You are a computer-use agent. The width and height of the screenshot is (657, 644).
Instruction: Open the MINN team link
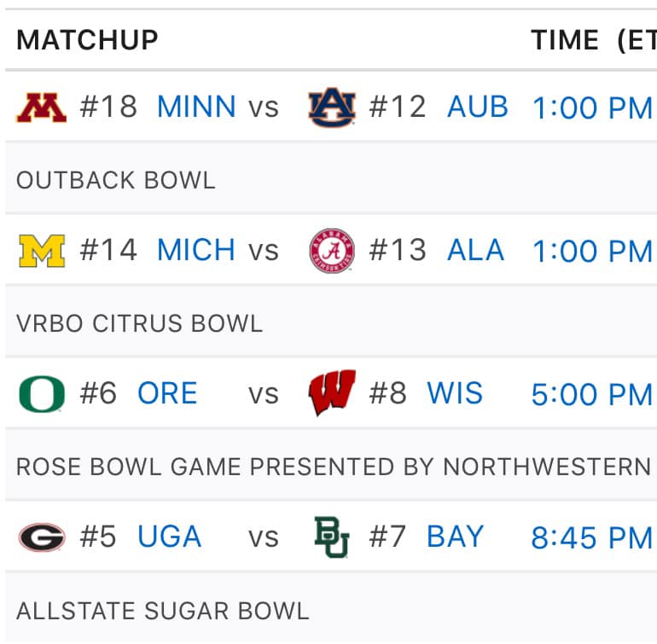tap(196, 107)
